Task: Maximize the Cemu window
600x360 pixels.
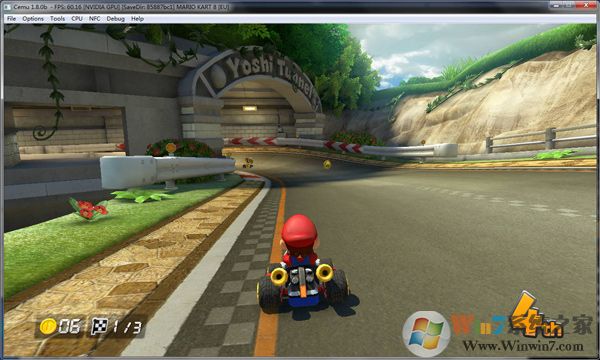Action: pos(569,5)
